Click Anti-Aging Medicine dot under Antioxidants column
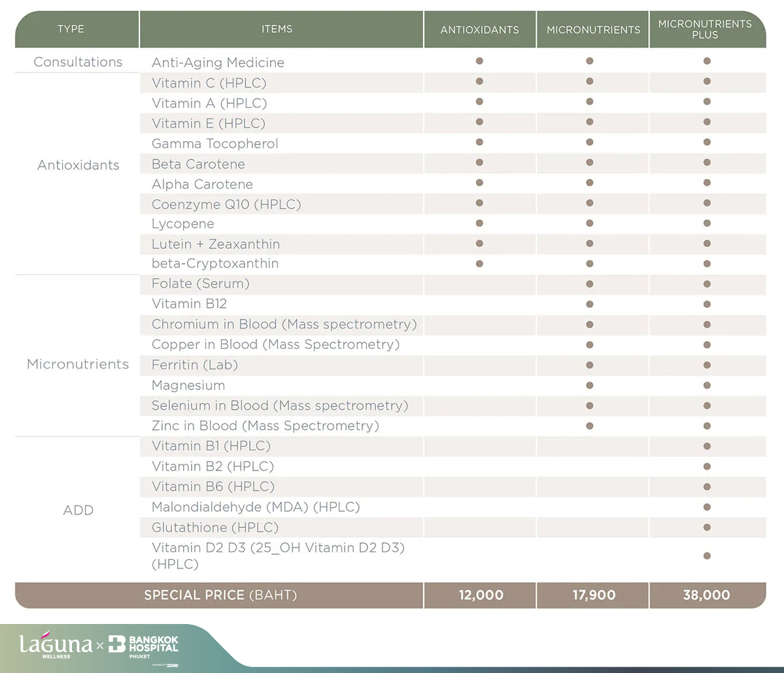 (479, 61)
